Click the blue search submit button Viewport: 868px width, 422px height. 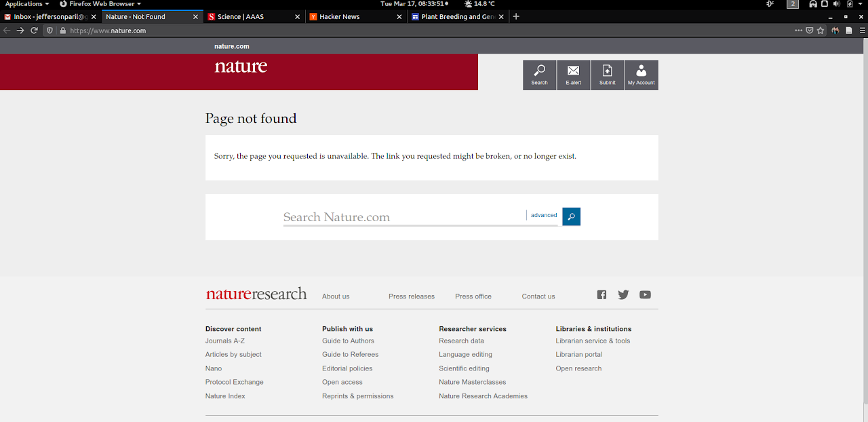click(x=571, y=216)
